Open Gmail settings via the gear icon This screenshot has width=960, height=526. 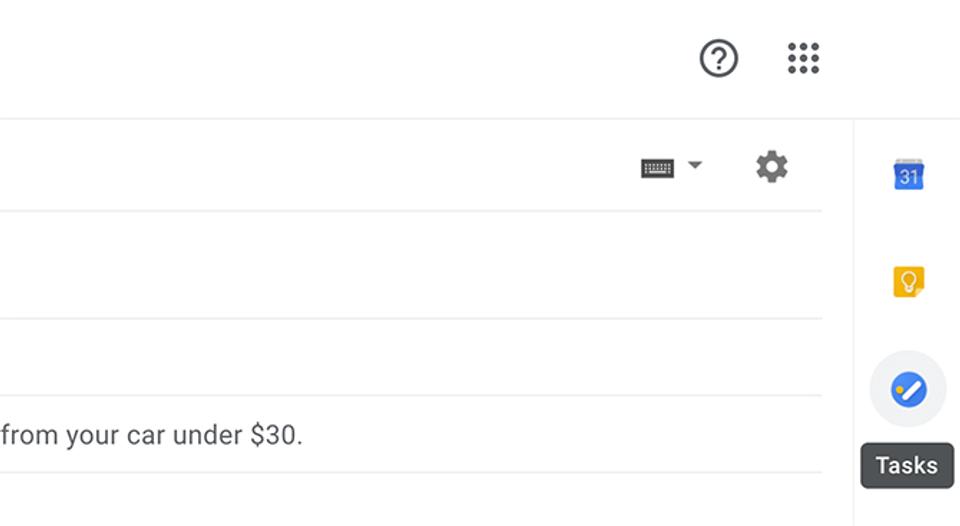click(x=771, y=167)
